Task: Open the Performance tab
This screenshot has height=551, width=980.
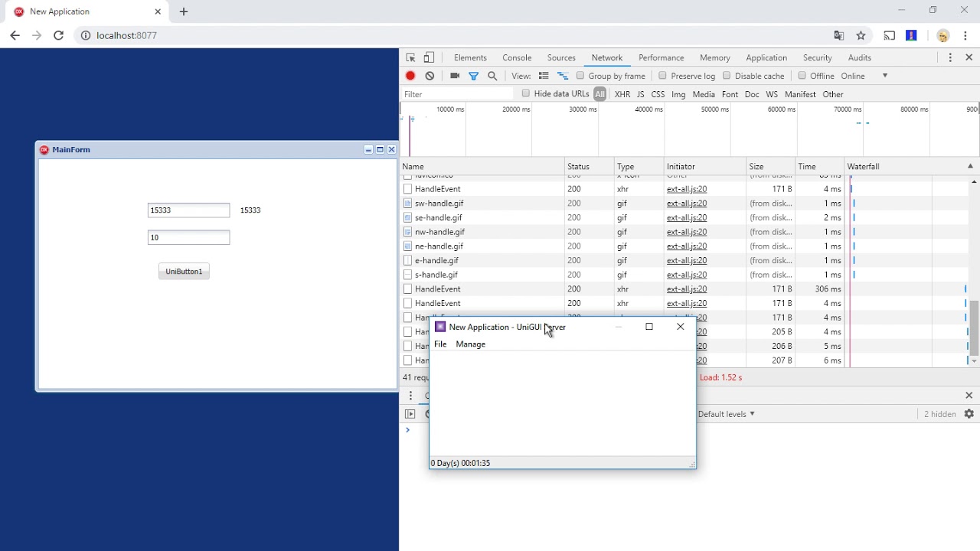Action: point(661,57)
